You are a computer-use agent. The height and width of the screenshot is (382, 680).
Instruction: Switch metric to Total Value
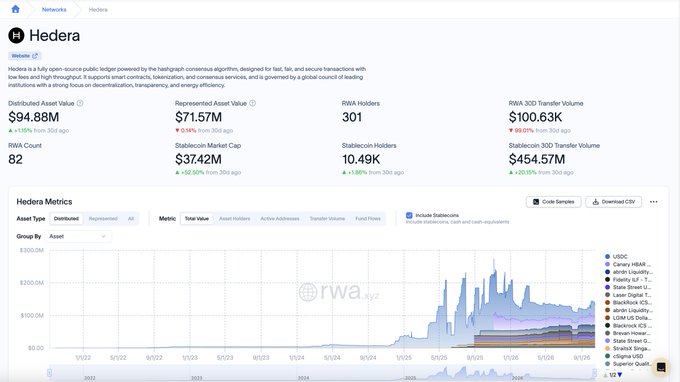197,219
